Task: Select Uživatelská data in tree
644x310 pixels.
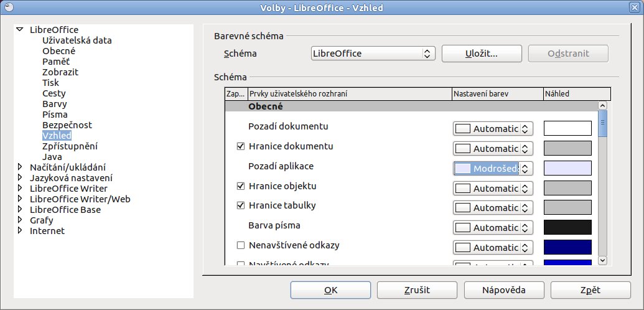Action: [77, 40]
